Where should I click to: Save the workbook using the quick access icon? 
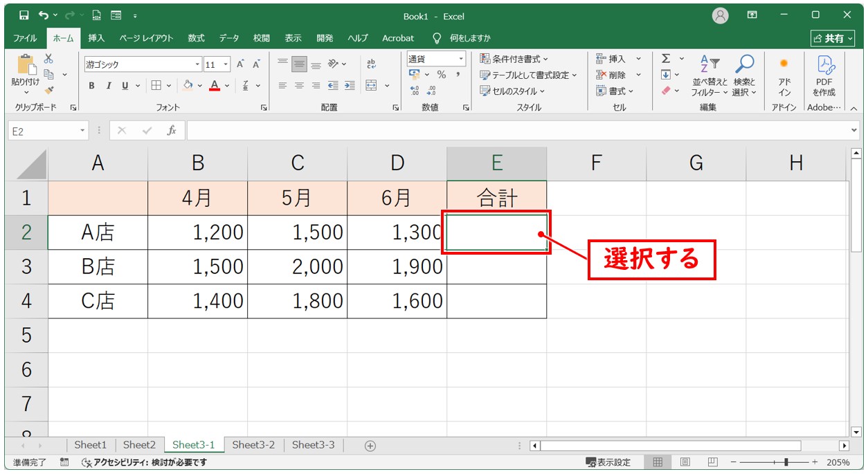click(24, 15)
